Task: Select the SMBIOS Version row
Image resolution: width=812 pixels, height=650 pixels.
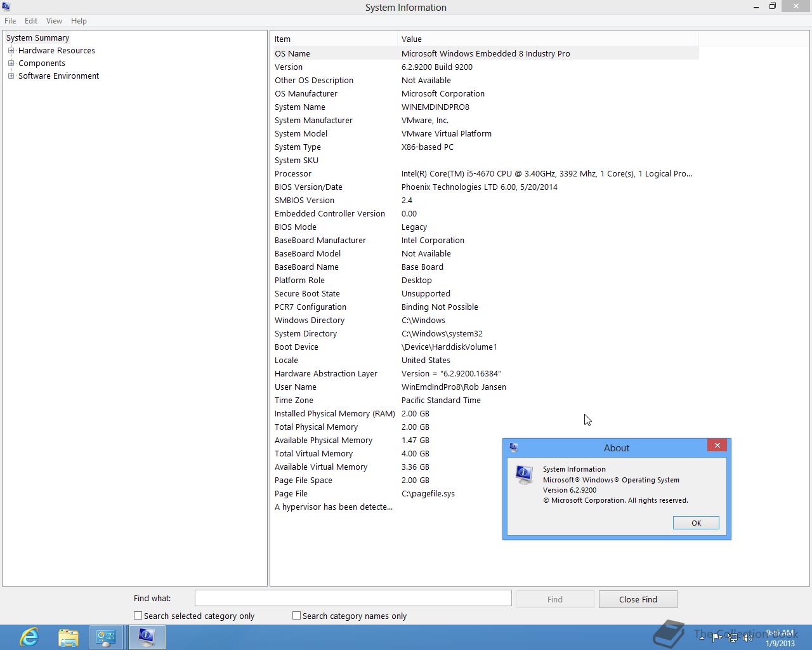Action: [485, 200]
